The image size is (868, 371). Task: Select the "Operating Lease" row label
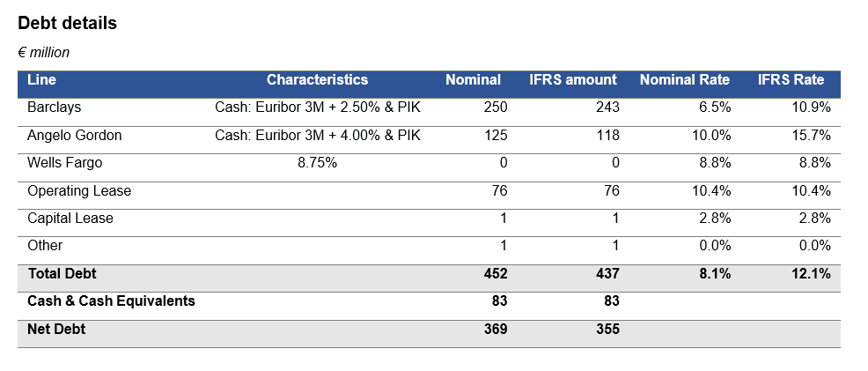pos(79,191)
